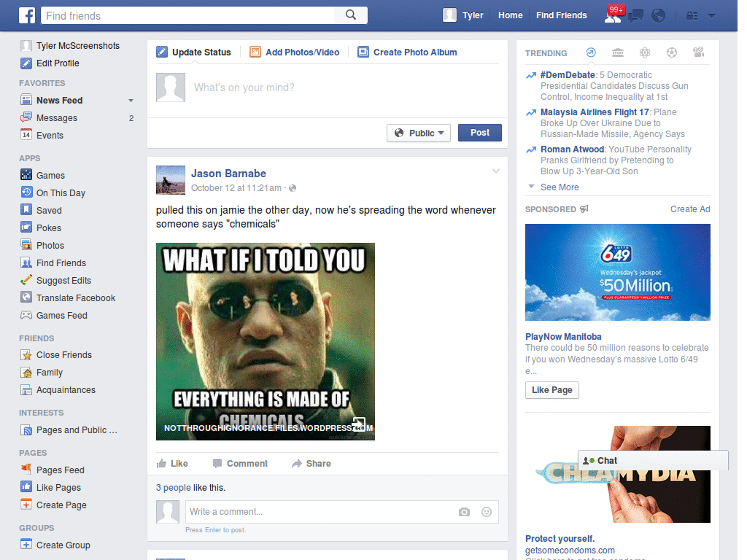747x560 pixels.
Task: Open the messages chat bubbles icon in top bar
Action: (635, 16)
